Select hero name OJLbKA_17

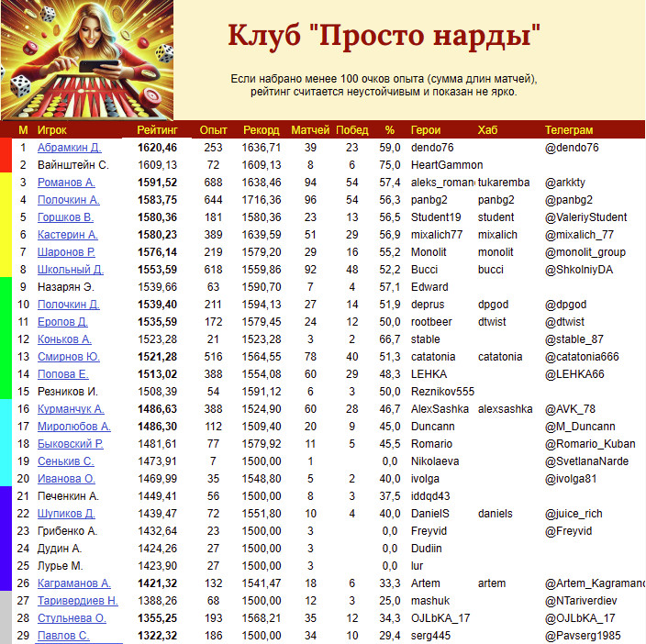coord(440,618)
